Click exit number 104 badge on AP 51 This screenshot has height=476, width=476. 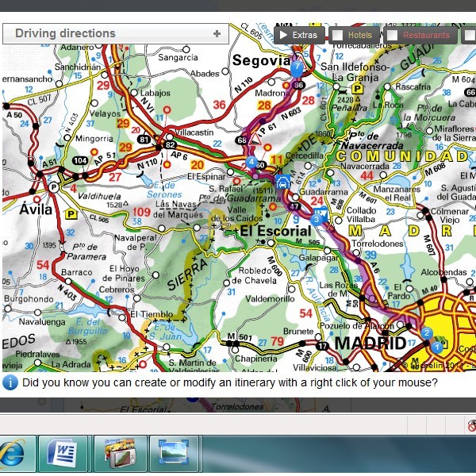tap(80, 160)
